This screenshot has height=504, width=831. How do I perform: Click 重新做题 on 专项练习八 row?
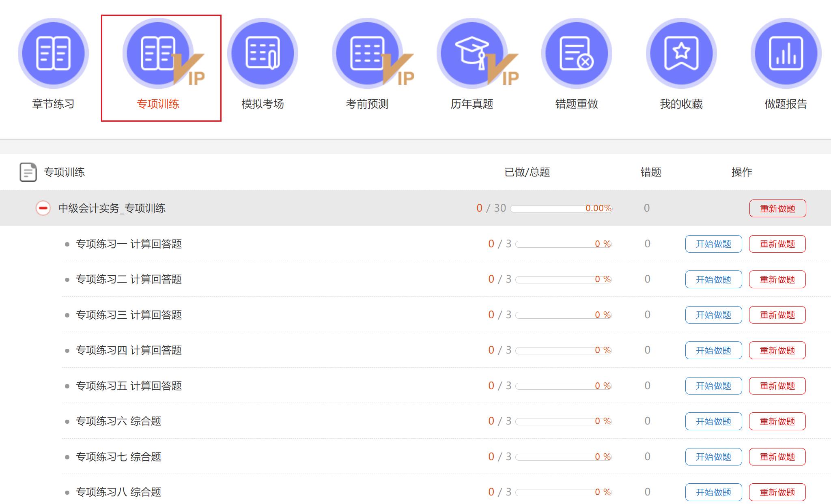(x=777, y=492)
